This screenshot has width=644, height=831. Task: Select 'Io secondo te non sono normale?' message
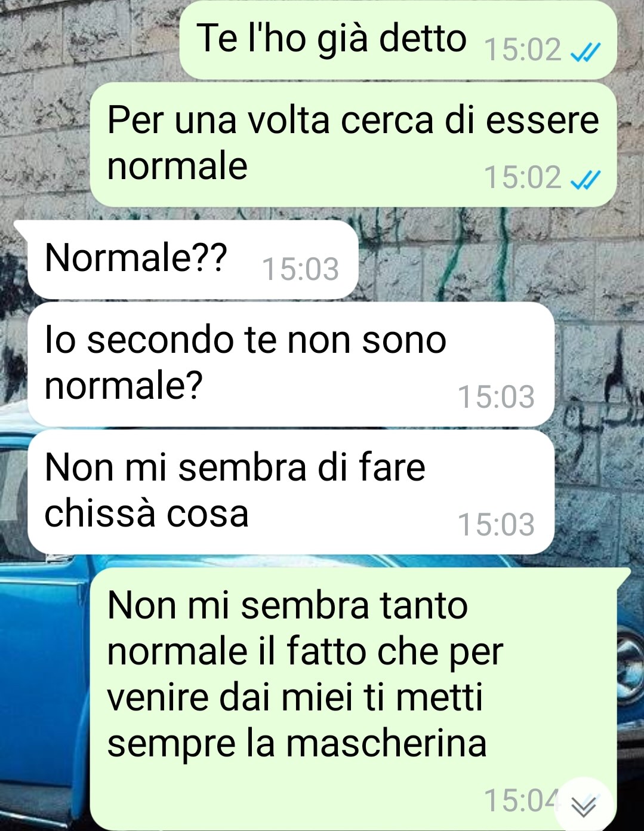291,364
